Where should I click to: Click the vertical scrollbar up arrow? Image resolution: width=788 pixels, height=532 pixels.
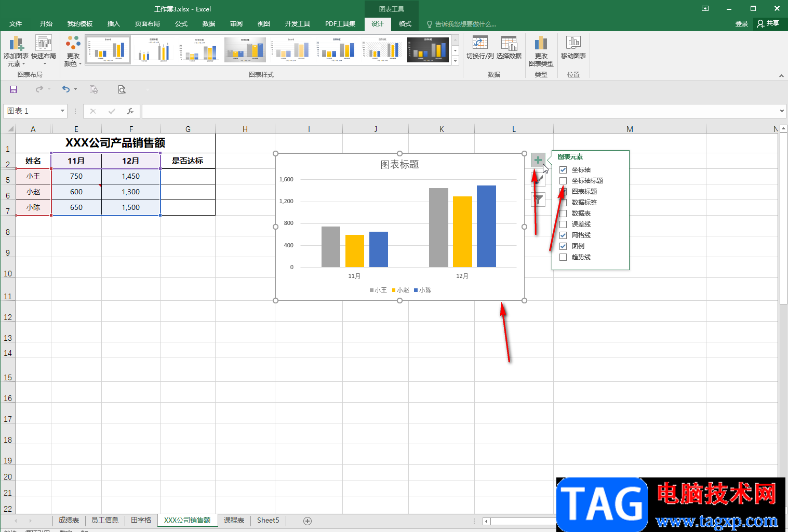783,128
